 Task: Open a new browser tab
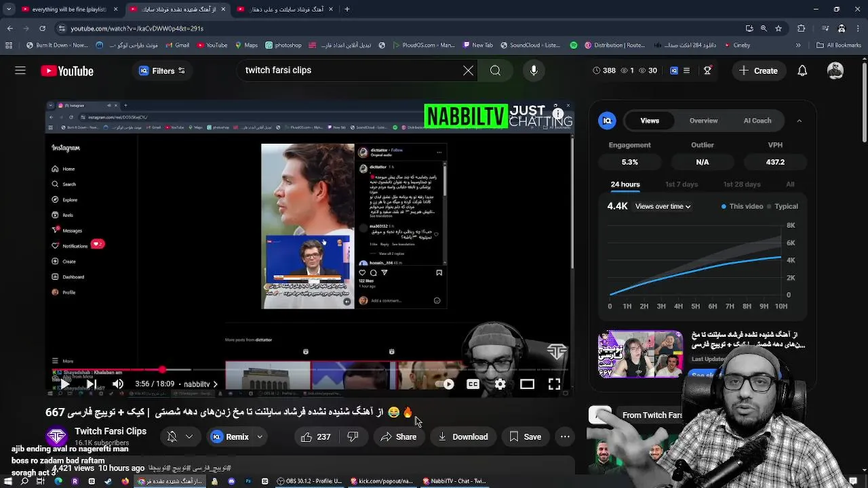[x=347, y=9]
